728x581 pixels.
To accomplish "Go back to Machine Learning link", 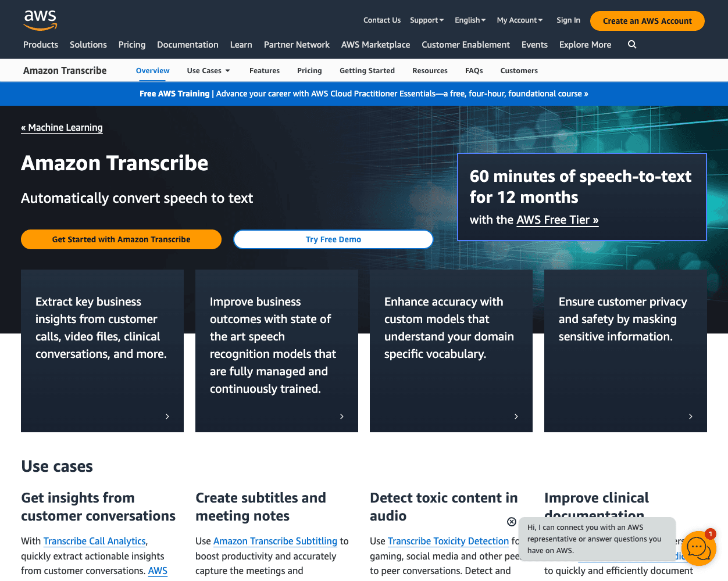I will coord(62,128).
